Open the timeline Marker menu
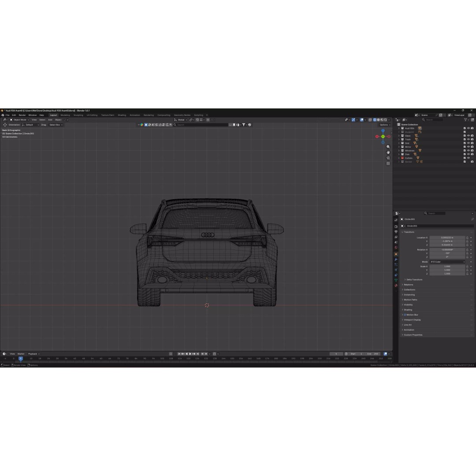Viewport: 476px width, 476px height. pyautogui.click(x=21, y=354)
